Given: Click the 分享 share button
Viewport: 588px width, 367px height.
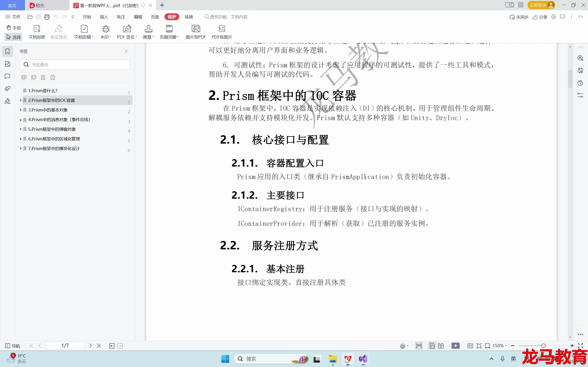Looking at the screenshot, I should point(540,17).
